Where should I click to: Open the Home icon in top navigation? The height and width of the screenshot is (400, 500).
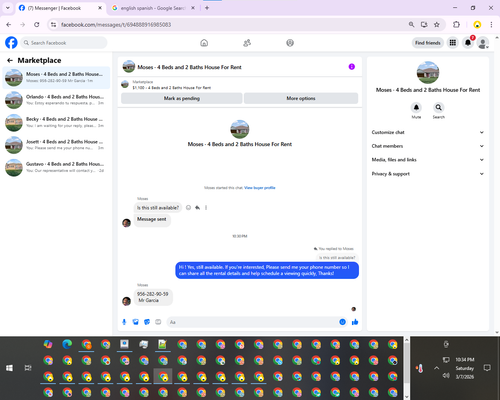pyautogui.click(x=204, y=43)
